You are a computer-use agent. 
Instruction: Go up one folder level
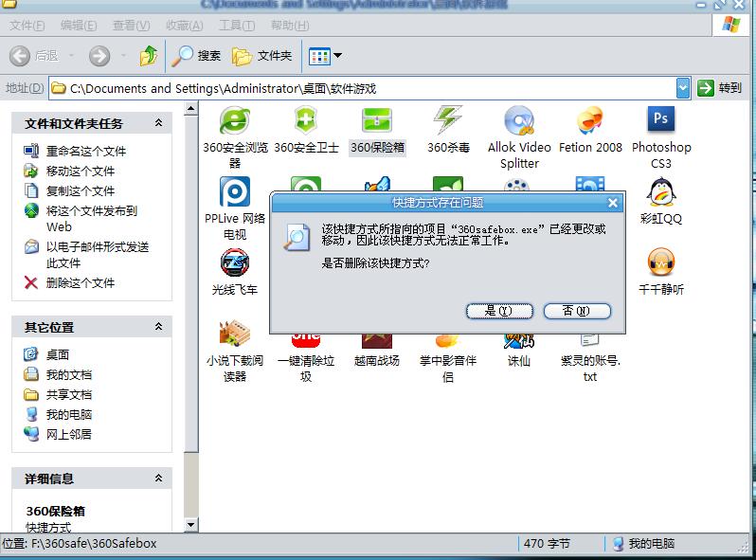click(x=149, y=56)
